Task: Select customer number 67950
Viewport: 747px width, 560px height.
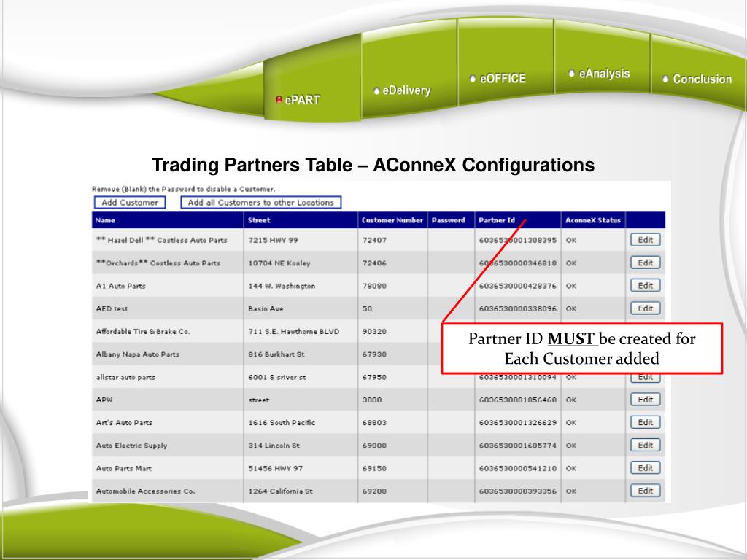Action: tap(374, 377)
